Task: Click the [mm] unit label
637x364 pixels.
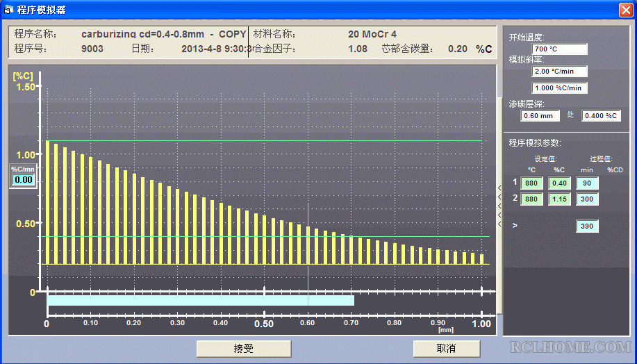Action: click(x=446, y=330)
